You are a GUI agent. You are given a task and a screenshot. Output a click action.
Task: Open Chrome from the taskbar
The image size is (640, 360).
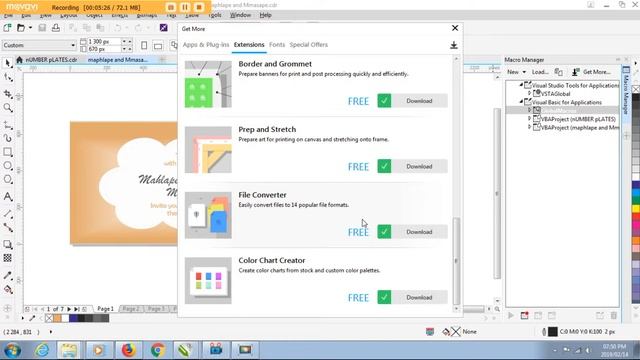(x=158, y=350)
